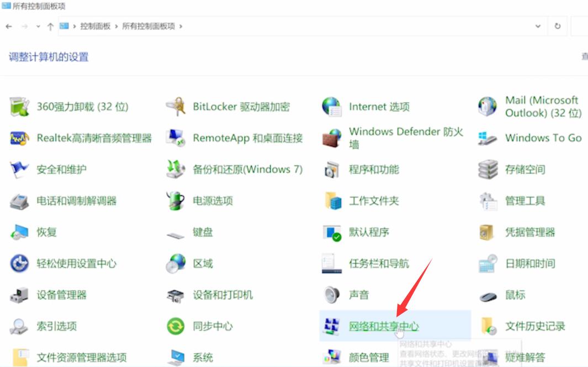Expand chevron after 控制面板 breadcrumb
This screenshot has height=367, width=588.
[116, 26]
